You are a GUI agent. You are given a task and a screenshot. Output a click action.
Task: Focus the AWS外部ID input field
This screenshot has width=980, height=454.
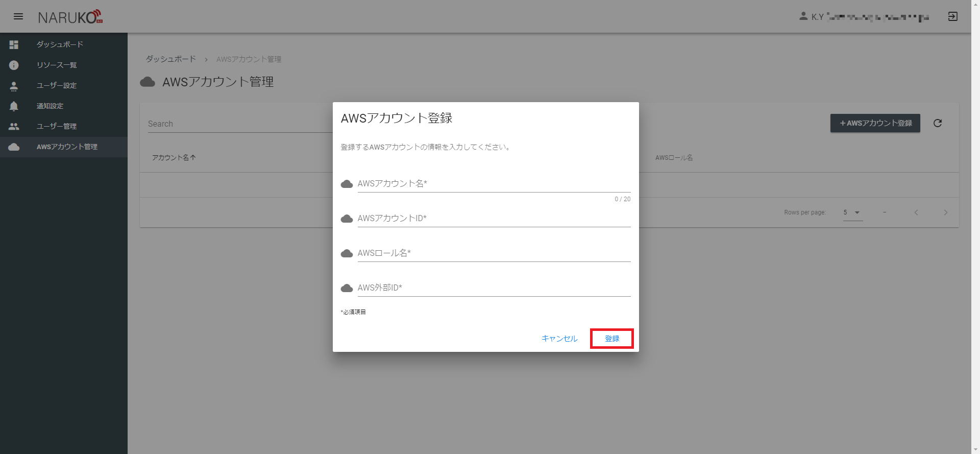point(494,288)
